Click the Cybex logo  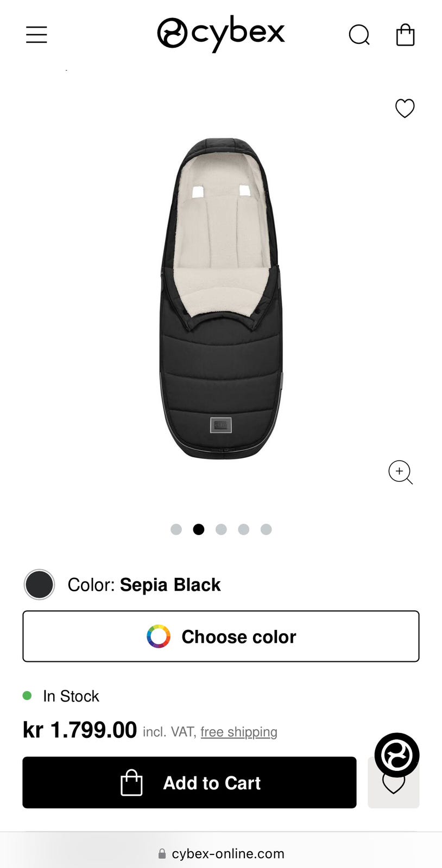click(x=220, y=34)
